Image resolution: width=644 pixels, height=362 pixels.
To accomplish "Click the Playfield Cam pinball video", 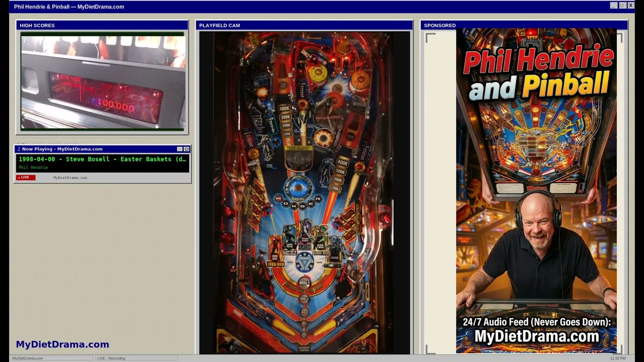I will coord(304,192).
